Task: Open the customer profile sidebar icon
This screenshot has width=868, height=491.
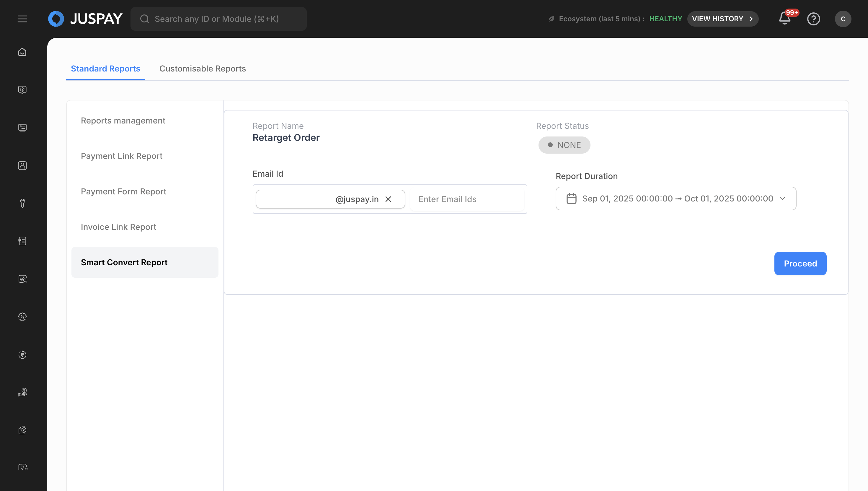Action: [22, 165]
